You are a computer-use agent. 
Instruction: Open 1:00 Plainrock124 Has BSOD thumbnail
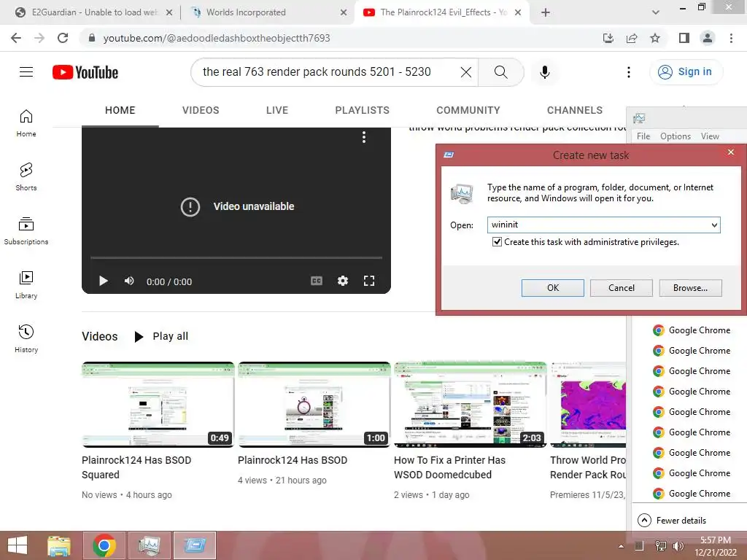(314, 405)
